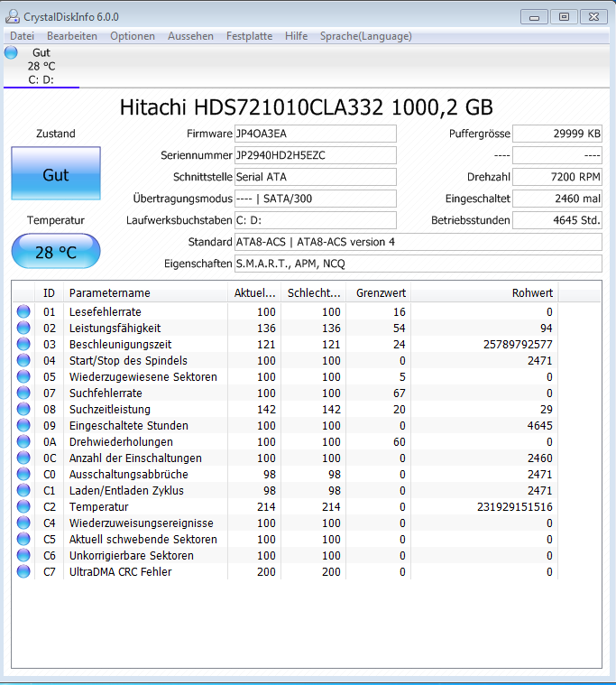
Task: Click status orb for Suchfehlerrate row
Action: pyautogui.click(x=23, y=393)
